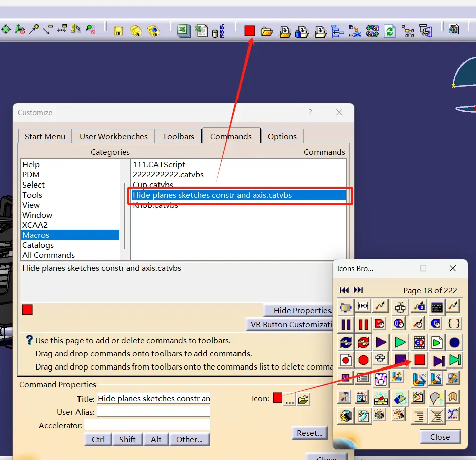This screenshot has height=460, width=476.
Task: Switch to the Options tab
Action: (x=282, y=136)
